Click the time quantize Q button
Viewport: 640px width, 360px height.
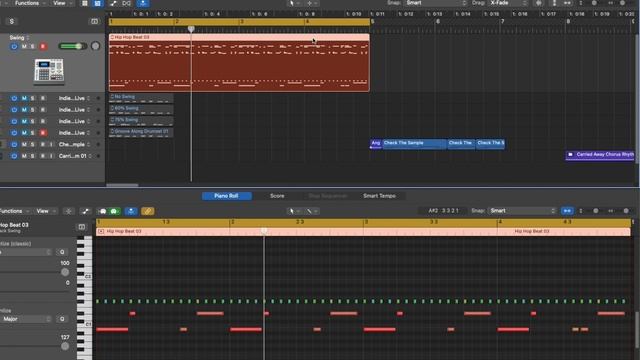(62, 252)
